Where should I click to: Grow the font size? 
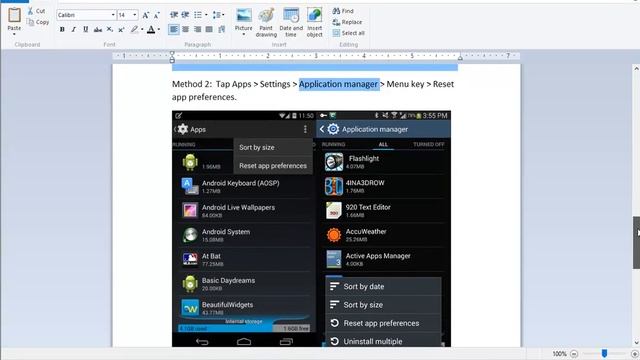coord(145,15)
